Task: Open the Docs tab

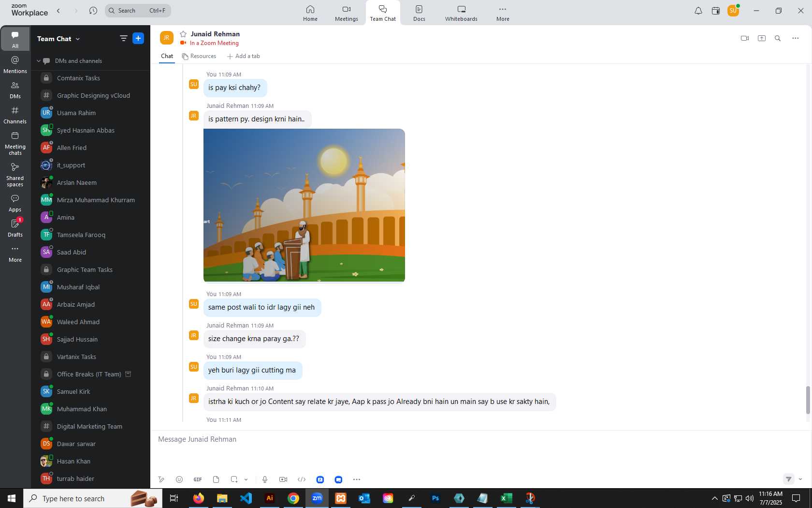Action: pos(419,13)
